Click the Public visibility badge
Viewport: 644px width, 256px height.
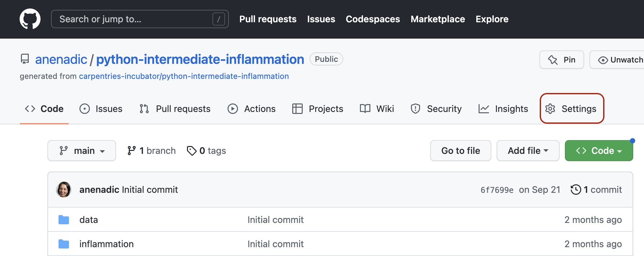326,59
